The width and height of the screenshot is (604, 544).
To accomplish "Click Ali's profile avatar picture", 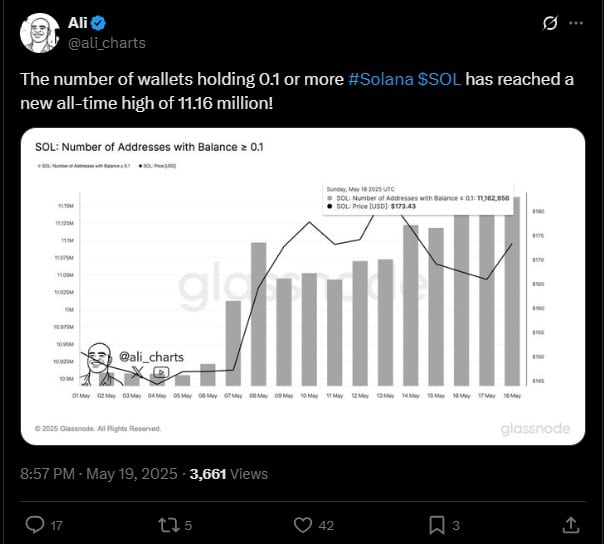I will pos(40,33).
